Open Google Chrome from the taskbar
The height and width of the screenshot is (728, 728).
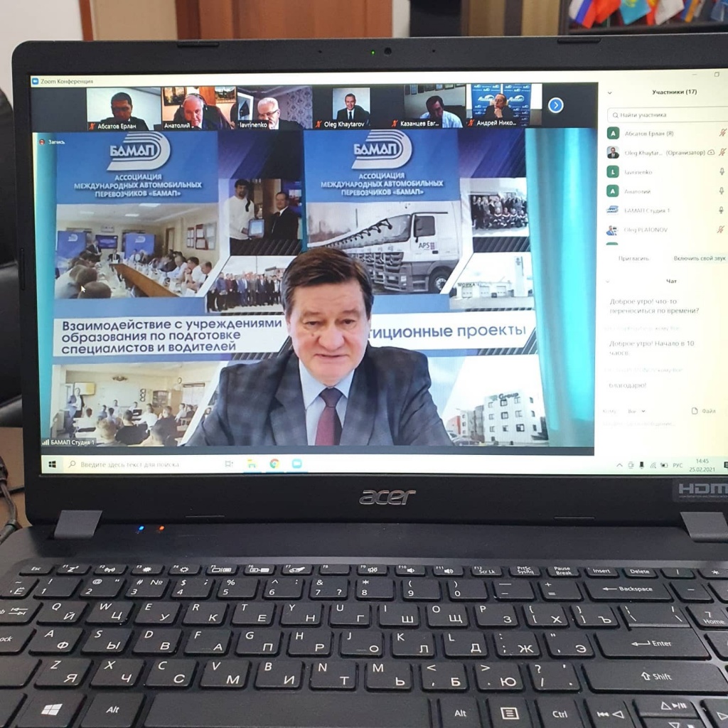[274, 464]
